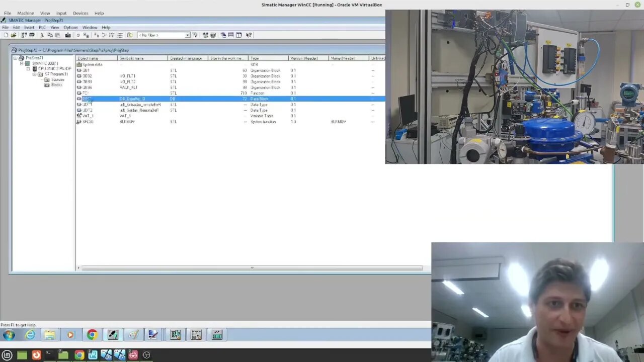Viewport: 644px width, 362px height.
Task: Select the SFC20 system function icon
Action: (x=79, y=122)
